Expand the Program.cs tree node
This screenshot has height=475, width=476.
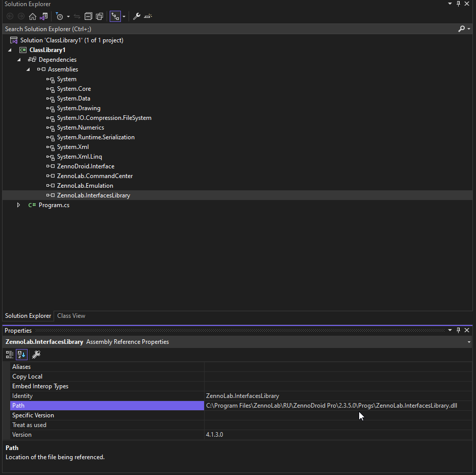(19, 205)
